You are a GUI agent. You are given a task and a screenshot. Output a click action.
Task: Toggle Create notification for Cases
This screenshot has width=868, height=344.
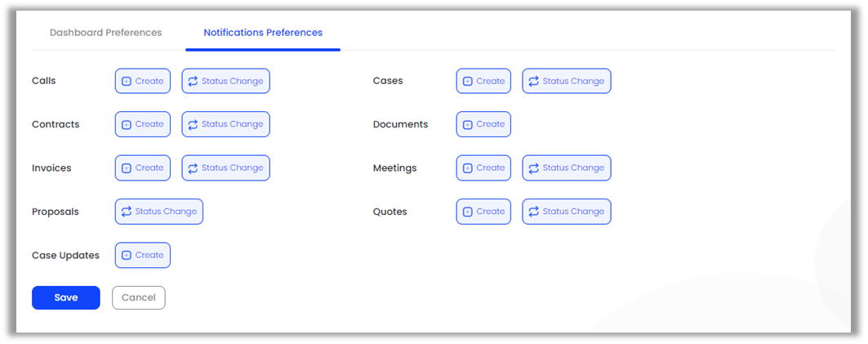coord(483,81)
